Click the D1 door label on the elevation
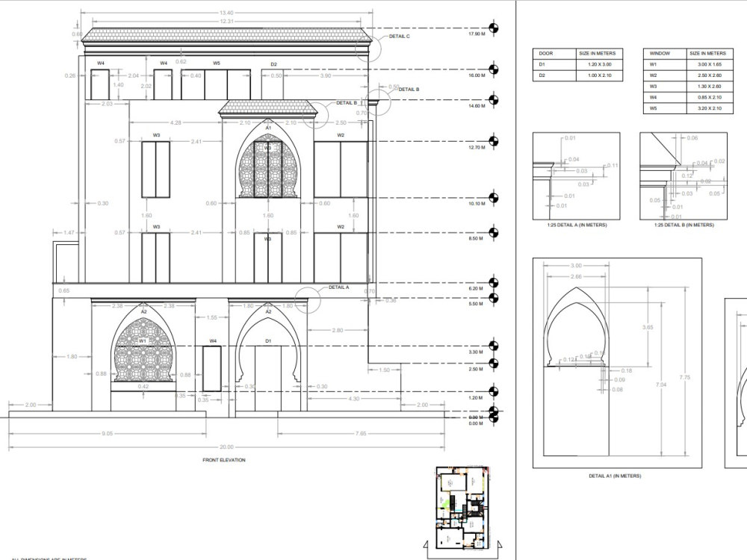 pyautogui.click(x=268, y=340)
